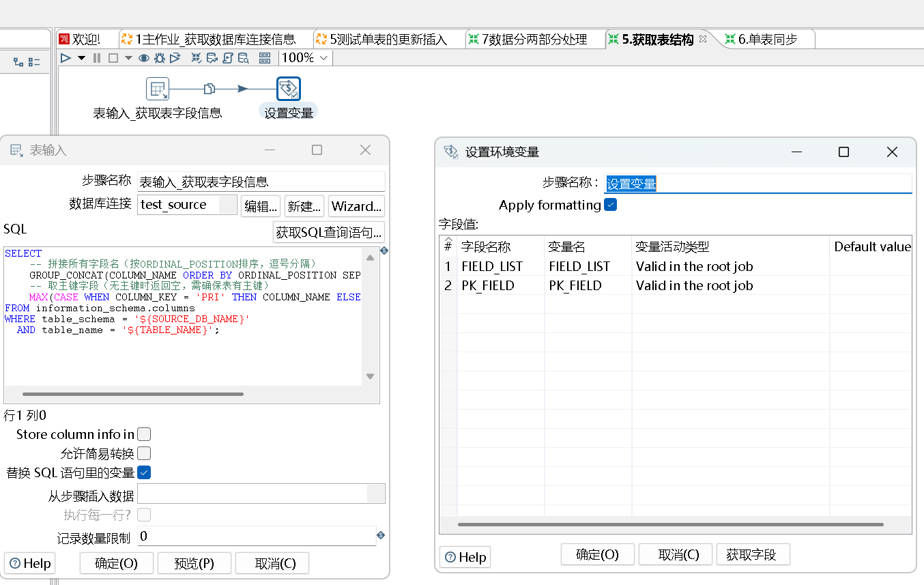Run the transformation with the play icon
This screenshot has height=585, width=924.
(x=66, y=58)
